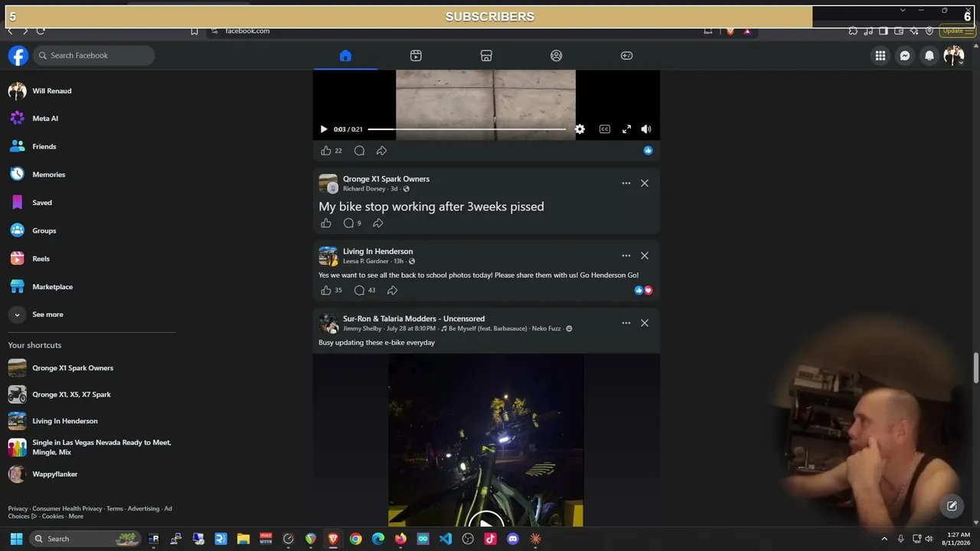This screenshot has width=980, height=551.
Task: Hide the Living In Henderson post
Action: (645, 256)
